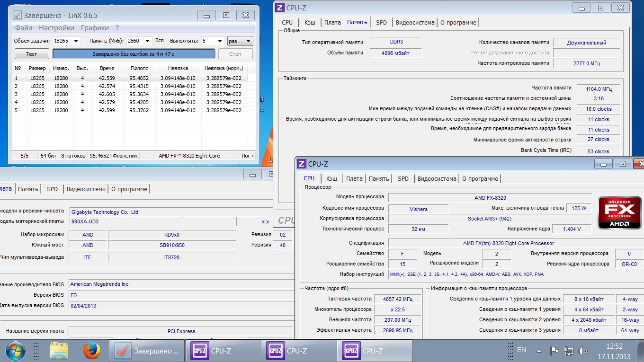Open the SPD tab in the Gigabyte motherboard CPU-Z window
Image resolution: width=644 pixels, height=362 pixels.
(x=52, y=189)
